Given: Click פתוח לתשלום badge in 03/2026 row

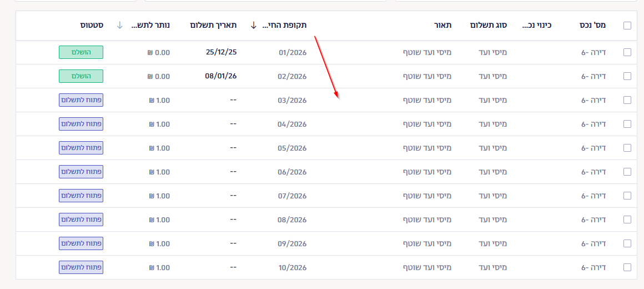Looking at the screenshot, I should pos(81,100).
